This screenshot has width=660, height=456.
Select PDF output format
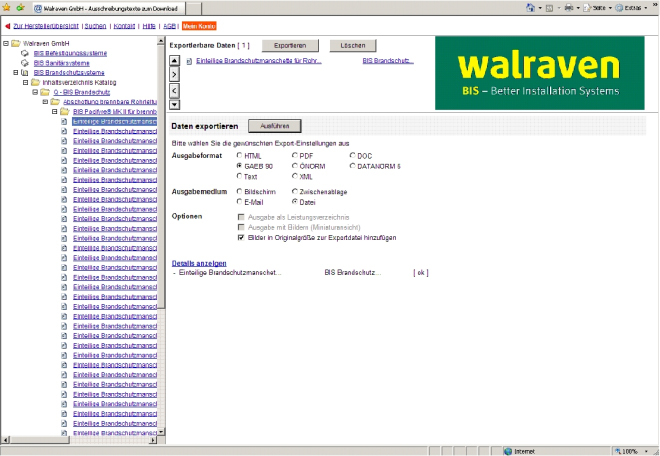click(295, 155)
